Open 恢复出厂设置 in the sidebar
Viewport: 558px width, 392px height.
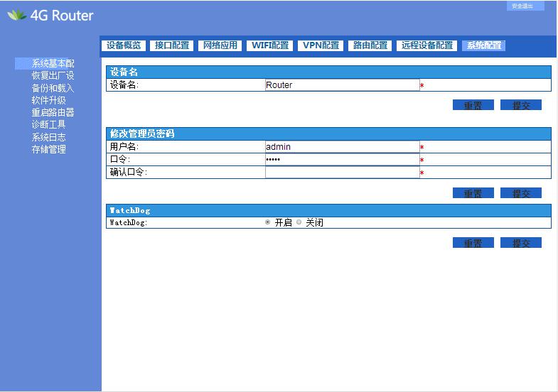(53, 76)
